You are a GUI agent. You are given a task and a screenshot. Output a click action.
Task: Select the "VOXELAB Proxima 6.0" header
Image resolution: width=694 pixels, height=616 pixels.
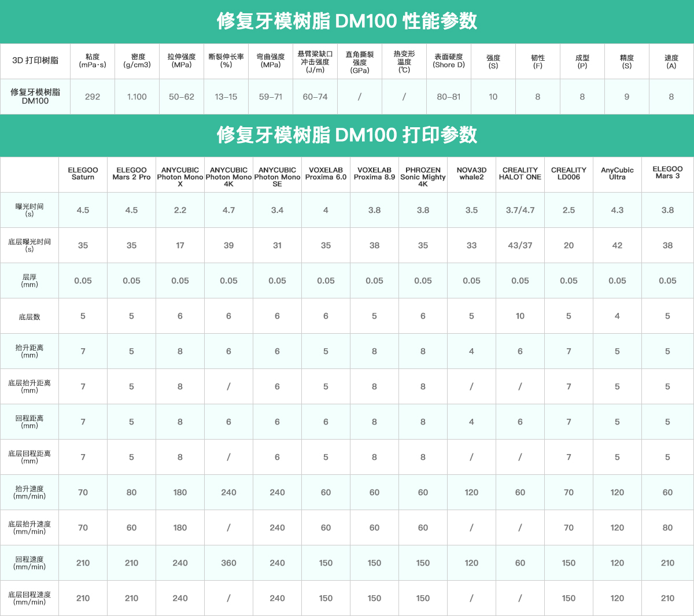326,174
